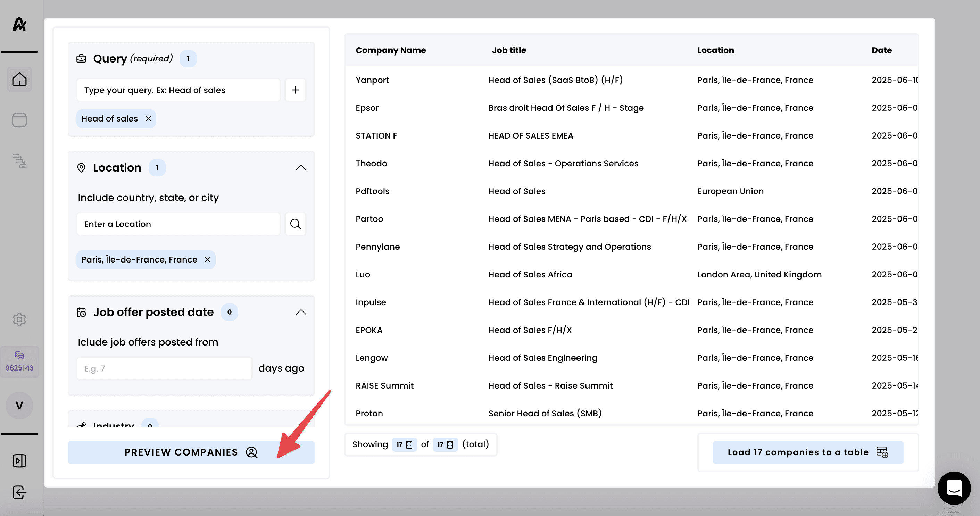Screen dimensions: 980x516
Task: Collapse the Job offer posted date section
Action: click(x=301, y=313)
